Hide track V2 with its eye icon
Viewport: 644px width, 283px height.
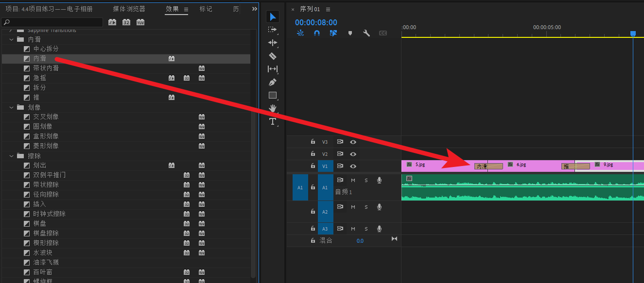pos(353,154)
